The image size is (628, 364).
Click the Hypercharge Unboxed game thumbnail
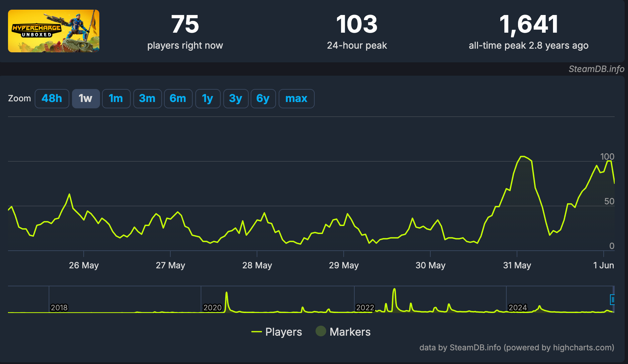(x=54, y=31)
